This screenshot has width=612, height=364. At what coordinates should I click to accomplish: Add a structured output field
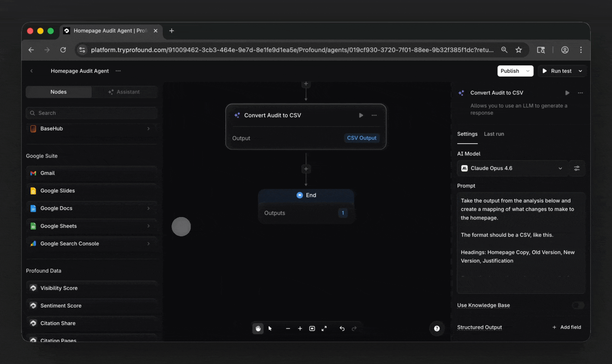(x=567, y=327)
